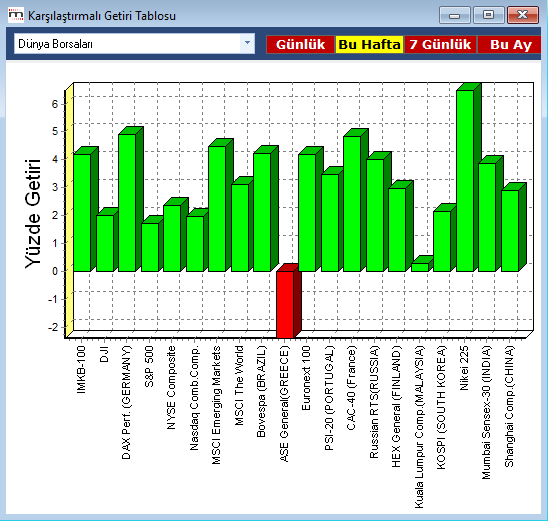Viewport: 548px width, 521px height.
Task: Select the Euronext 100 bar
Action: 307,212
